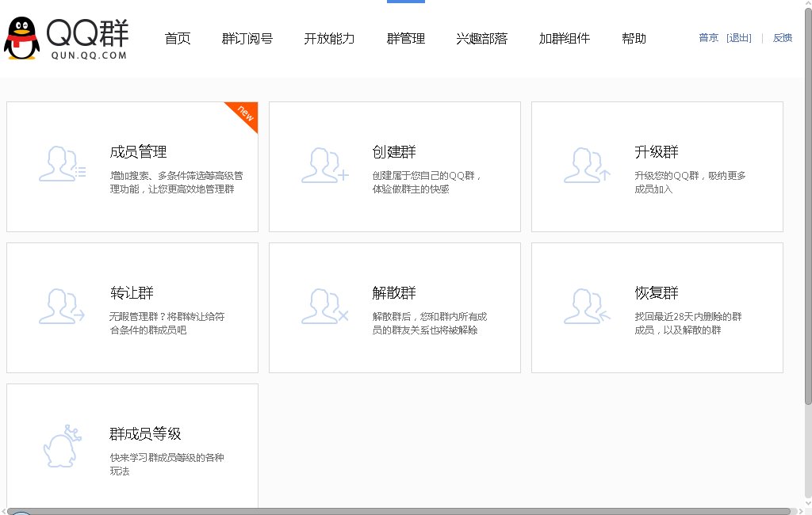Viewport: 812px width, 515px height.
Task: Open the 反馈 feedback link
Action: [x=782, y=37]
